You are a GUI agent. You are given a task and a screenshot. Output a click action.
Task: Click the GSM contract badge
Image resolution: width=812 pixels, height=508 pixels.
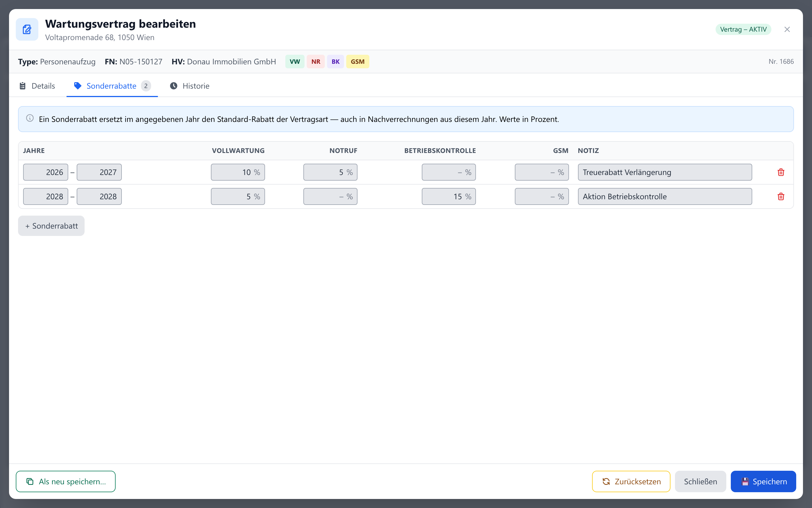coord(357,62)
